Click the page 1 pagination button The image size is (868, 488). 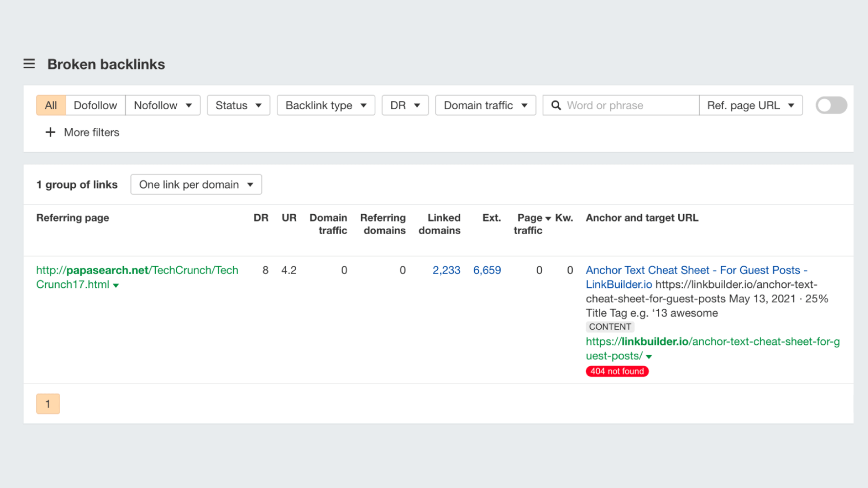(x=47, y=404)
